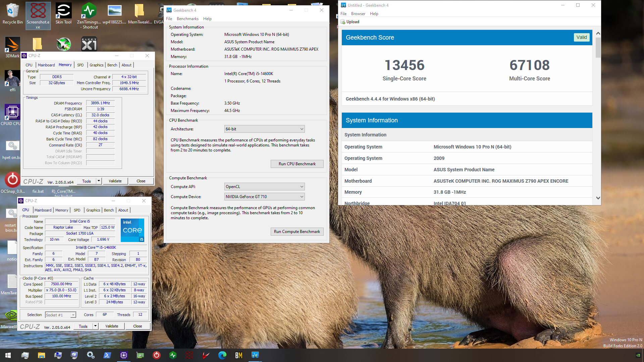
Task: Click the 13456 single-core score
Action: (x=404, y=65)
